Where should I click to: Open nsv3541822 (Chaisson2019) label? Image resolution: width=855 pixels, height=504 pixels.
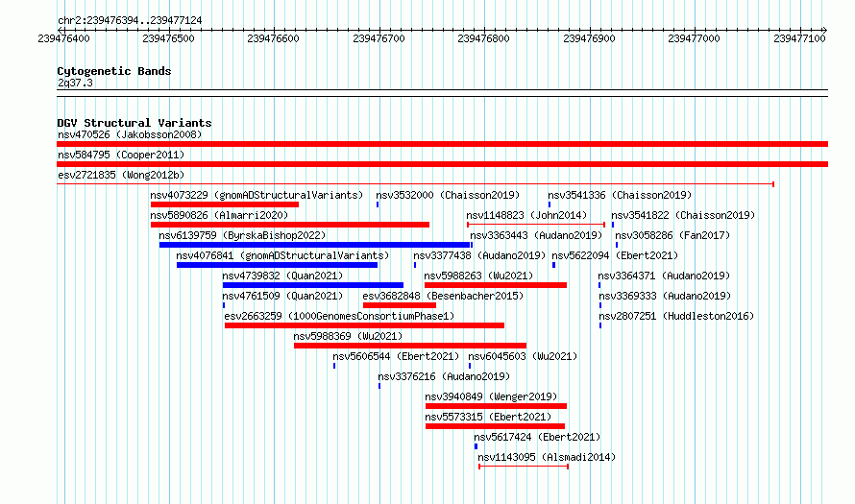pos(683,215)
